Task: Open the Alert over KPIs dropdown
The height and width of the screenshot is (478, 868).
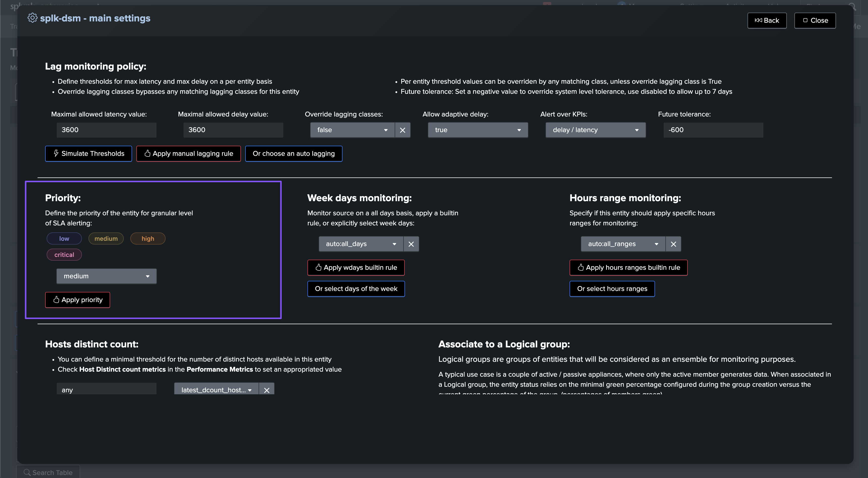Action: point(595,130)
